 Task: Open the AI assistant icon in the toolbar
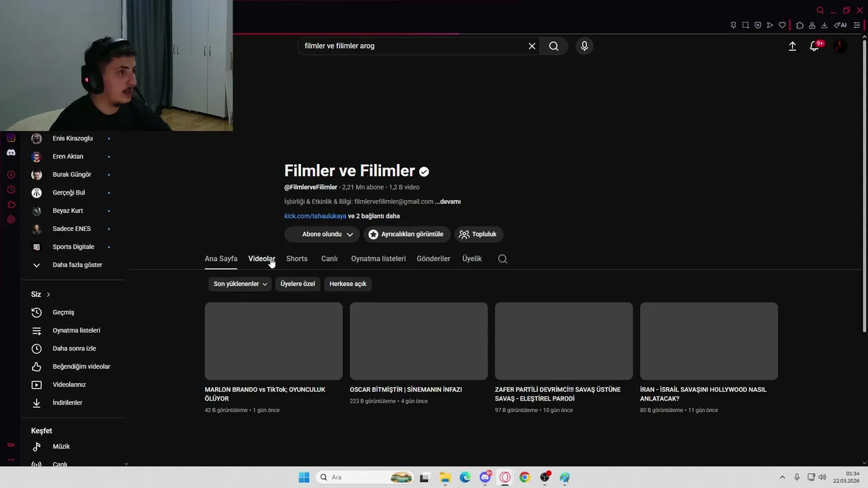click(840, 25)
